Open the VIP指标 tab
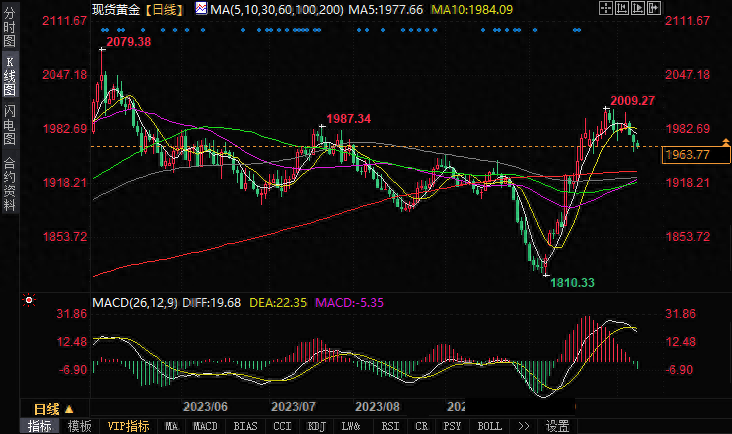The height and width of the screenshot is (434, 732). 128,426
